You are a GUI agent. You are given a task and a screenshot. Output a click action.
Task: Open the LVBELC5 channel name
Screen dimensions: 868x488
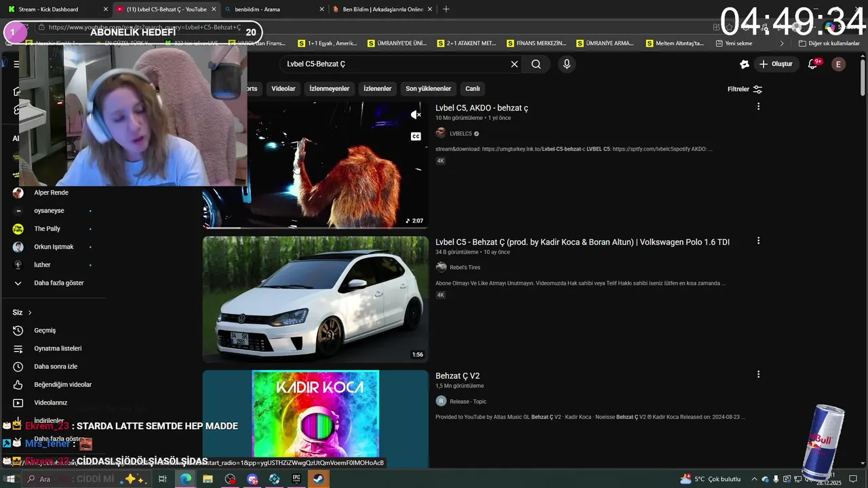[460, 134]
